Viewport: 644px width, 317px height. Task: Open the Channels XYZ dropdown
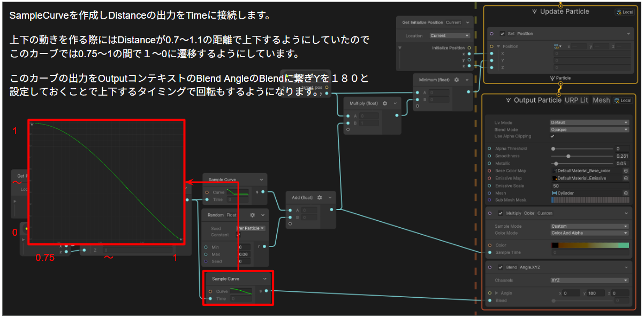[589, 280]
